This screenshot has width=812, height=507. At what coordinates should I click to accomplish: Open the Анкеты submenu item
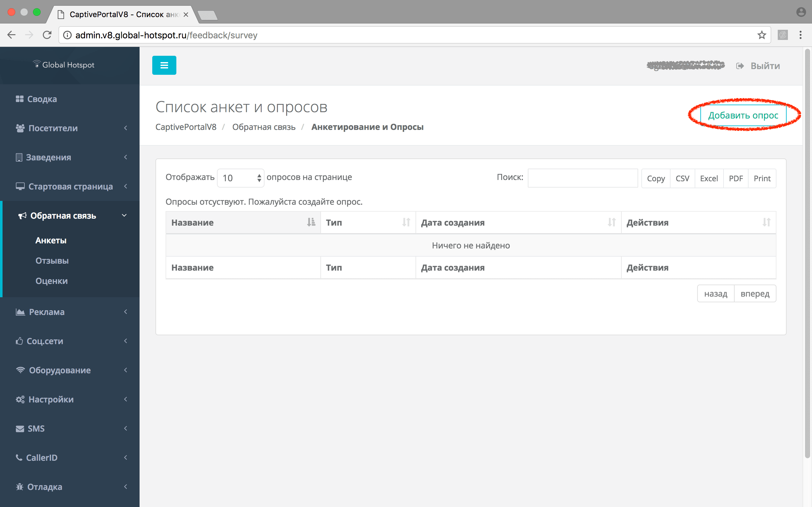tap(51, 240)
